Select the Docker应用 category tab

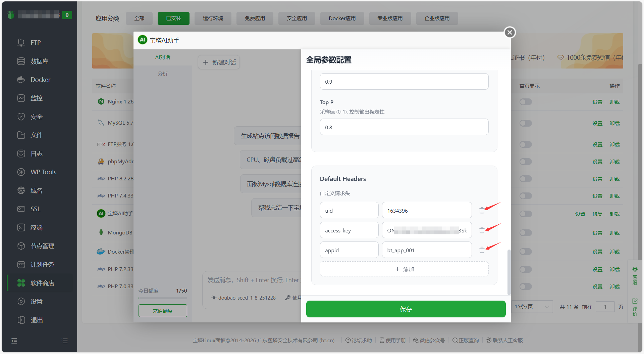pyautogui.click(x=342, y=18)
